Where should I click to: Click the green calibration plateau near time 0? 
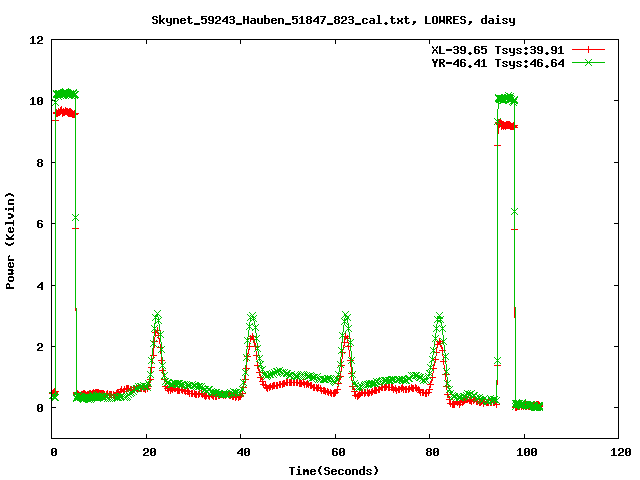[66, 94]
